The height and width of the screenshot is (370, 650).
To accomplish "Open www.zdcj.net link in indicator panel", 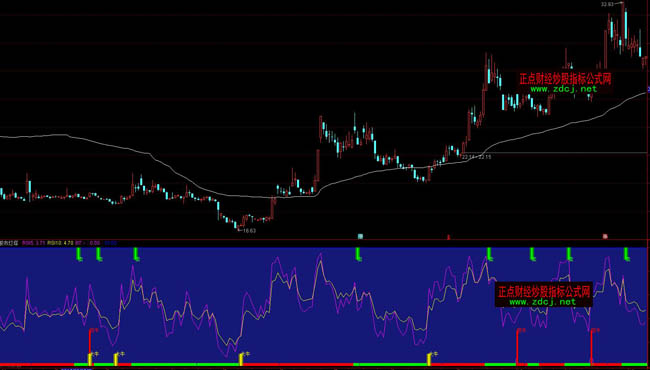I will click(x=543, y=302).
